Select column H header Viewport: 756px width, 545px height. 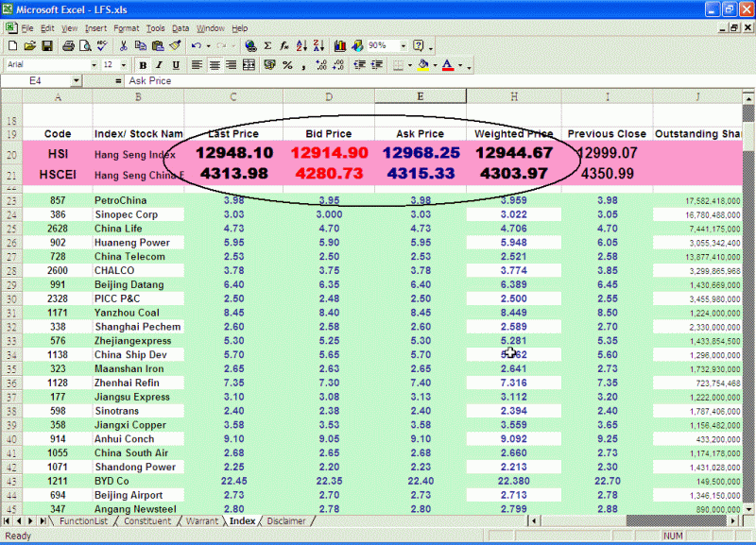click(x=513, y=96)
